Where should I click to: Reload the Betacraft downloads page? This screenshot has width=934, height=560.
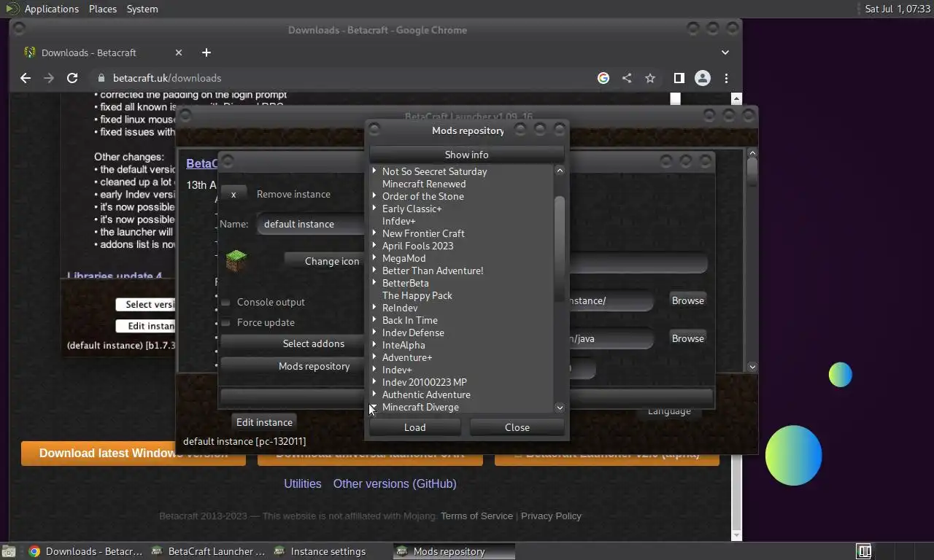pyautogui.click(x=72, y=78)
